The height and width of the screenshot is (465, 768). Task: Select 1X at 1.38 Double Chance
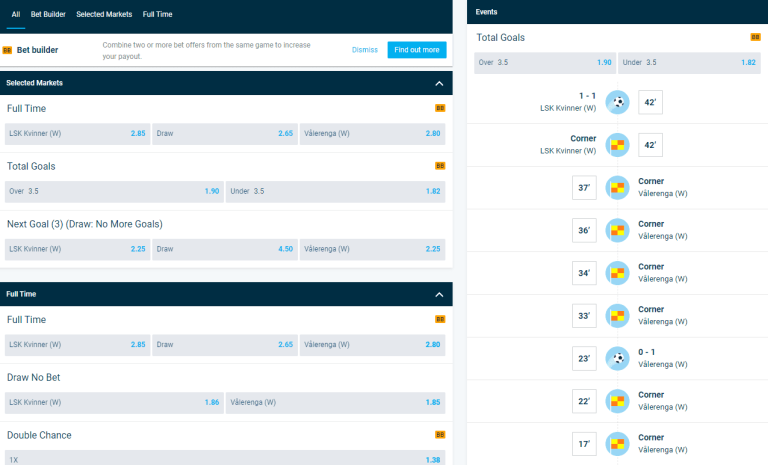coord(225,458)
